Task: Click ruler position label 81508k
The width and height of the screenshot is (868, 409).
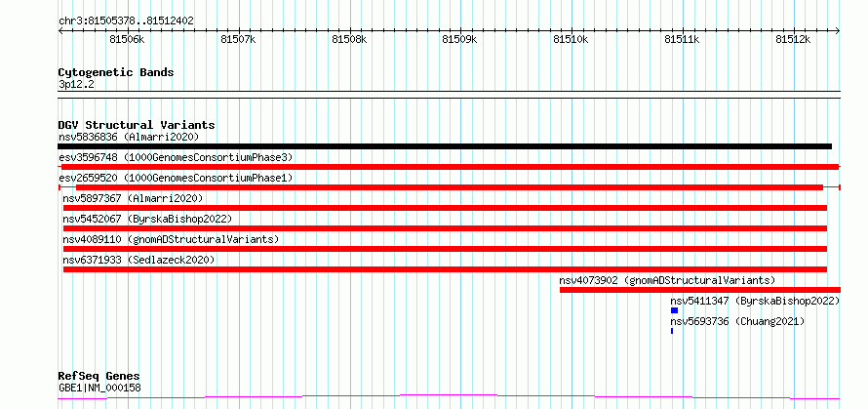Action: coord(349,39)
